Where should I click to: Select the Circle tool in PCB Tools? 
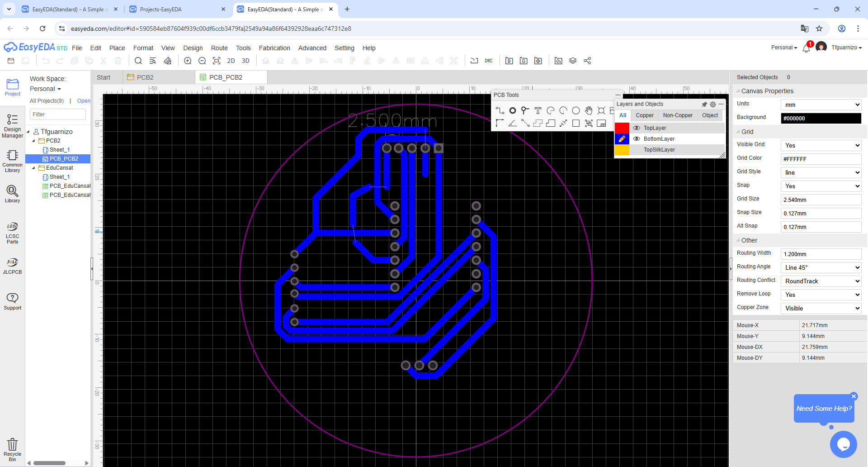(576, 110)
